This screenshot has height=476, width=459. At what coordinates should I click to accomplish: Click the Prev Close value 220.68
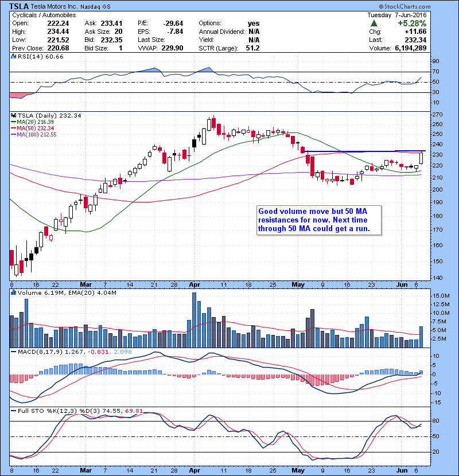tap(58, 48)
